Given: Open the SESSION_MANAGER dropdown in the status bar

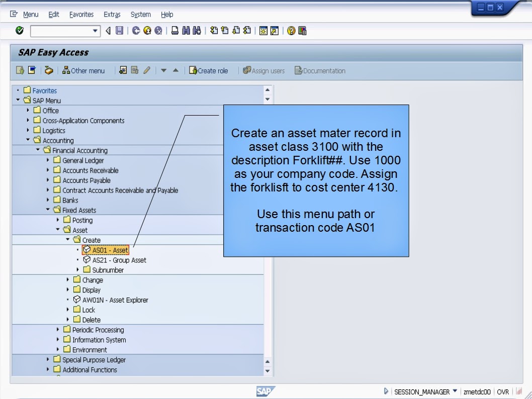Looking at the screenshot, I should tap(456, 391).
